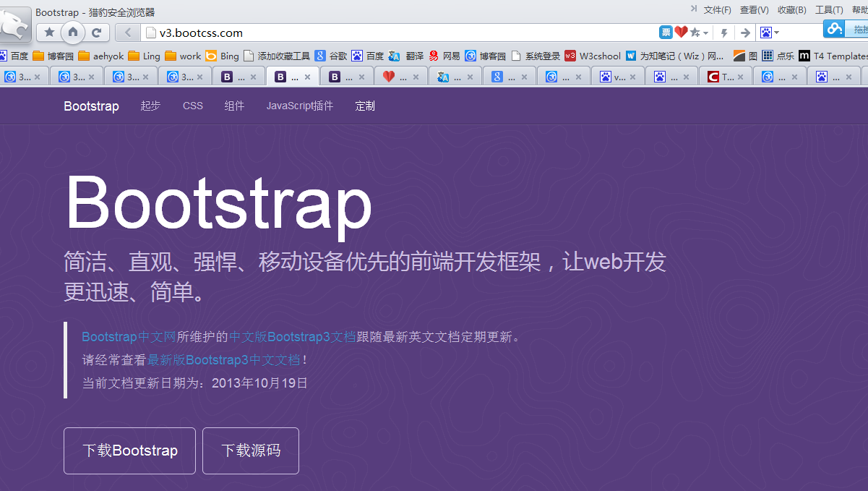
Task: Toggle the star bookmark icon next to home
Action: [49, 33]
